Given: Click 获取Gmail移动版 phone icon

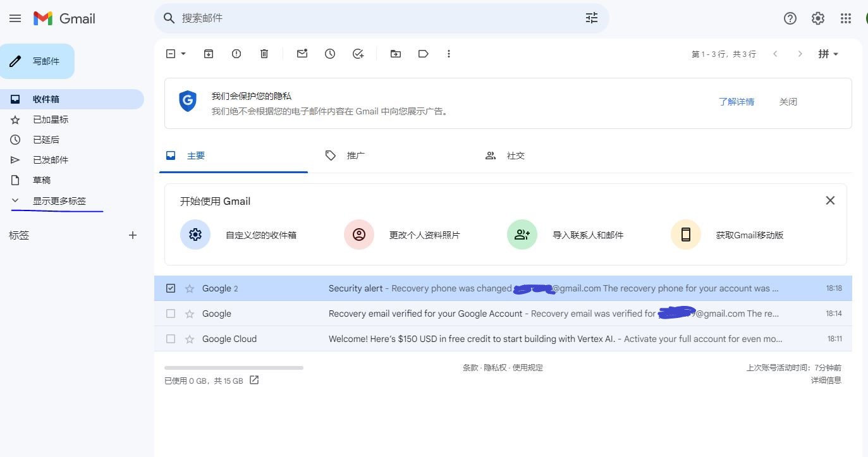Looking at the screenshot, I should [686, 235].
